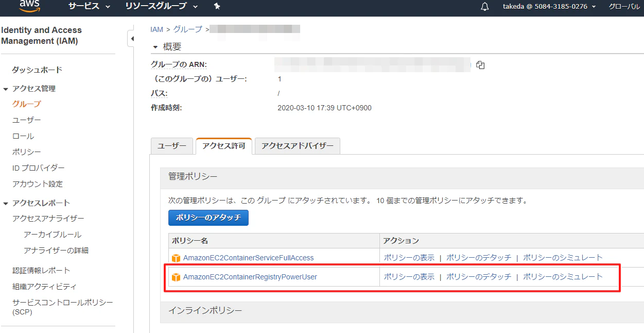Open アーカイブルール in the sidebar
644x333 pixels.
(53, 235)
